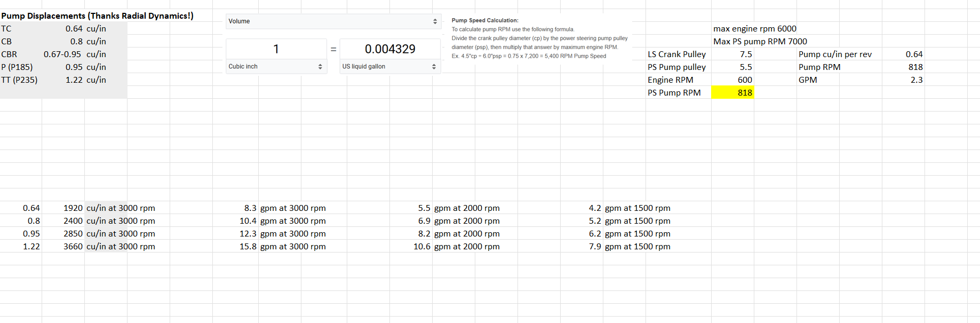Click the converter input field showing 1
Image resolution: width=980 pixels, height=323 pixels.
(276, 49)
